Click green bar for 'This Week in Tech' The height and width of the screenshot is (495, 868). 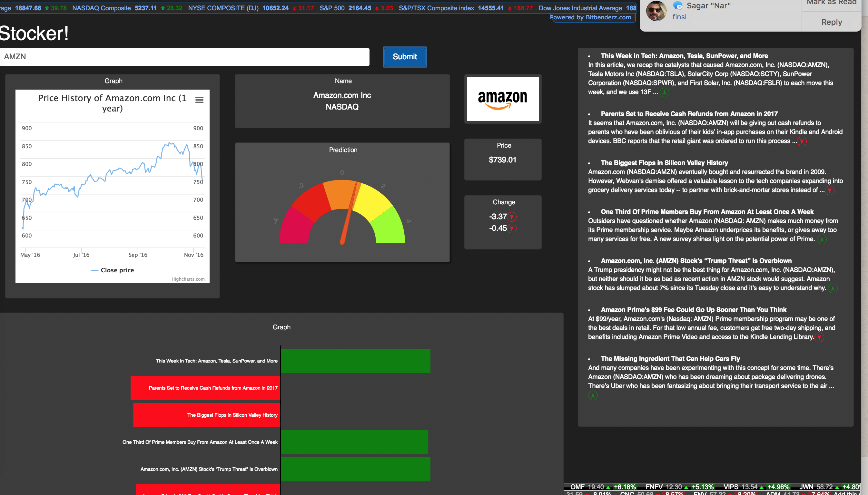tap(355, 361)
